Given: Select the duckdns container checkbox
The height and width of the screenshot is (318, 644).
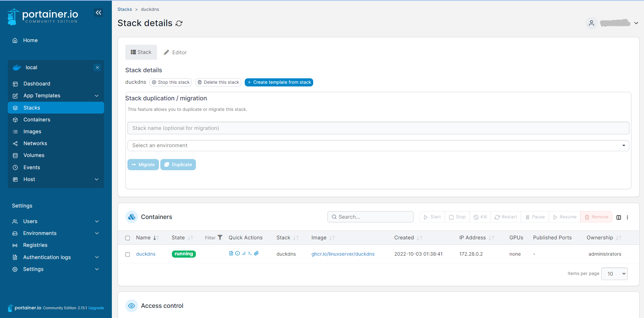Looking at the screenshot, I should 128,254.
